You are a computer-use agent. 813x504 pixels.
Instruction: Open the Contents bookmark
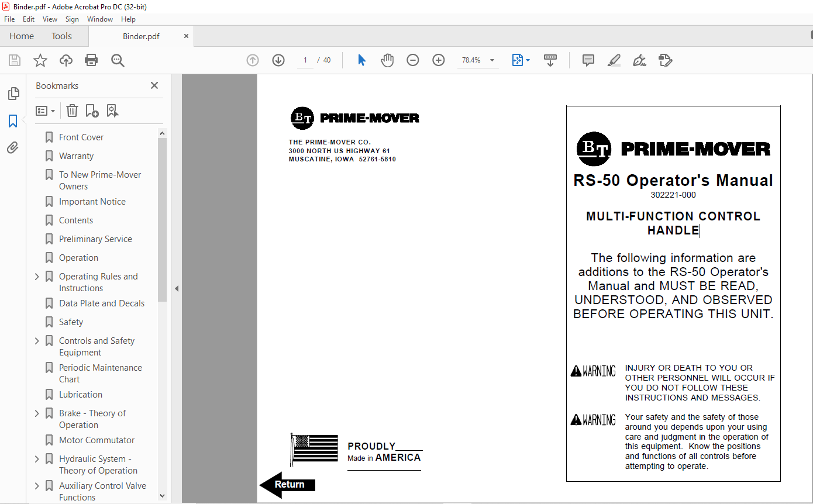pyautogui.click(x=76, y=220)
